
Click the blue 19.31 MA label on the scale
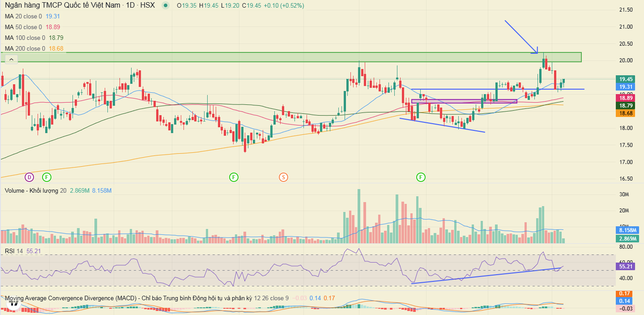click(x=625, y=86)
